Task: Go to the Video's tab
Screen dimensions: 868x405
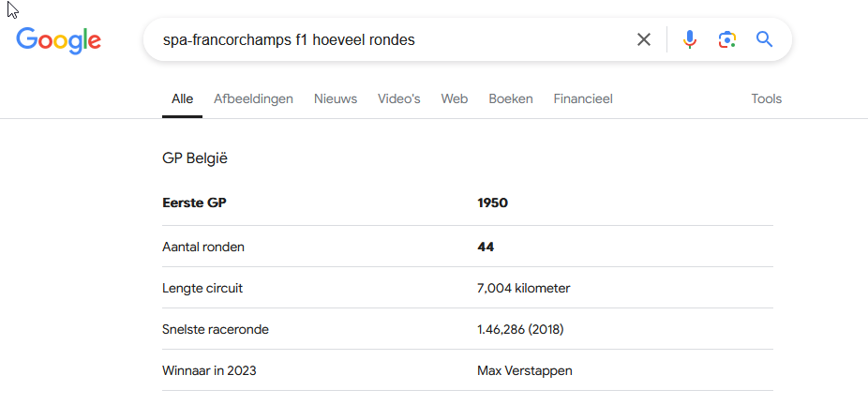Action: [x=398, y=98]
